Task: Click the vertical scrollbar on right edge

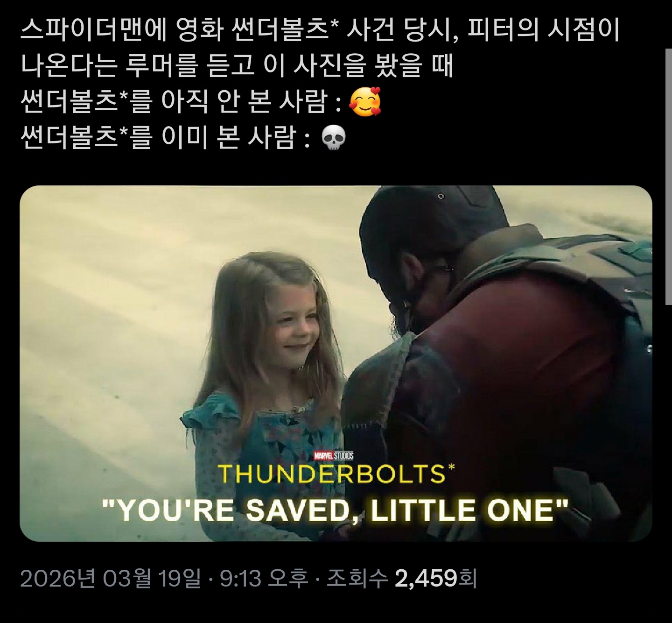Action: [x=668, y=177]
